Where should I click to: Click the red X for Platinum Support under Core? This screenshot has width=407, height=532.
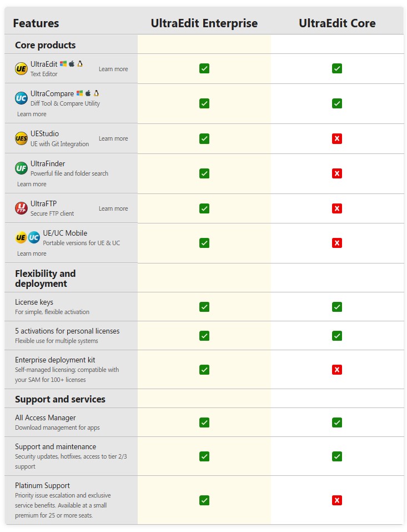337,500
